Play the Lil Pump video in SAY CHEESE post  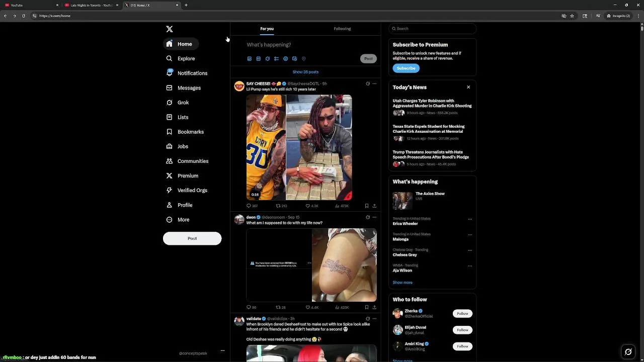[x=299, y=147]
